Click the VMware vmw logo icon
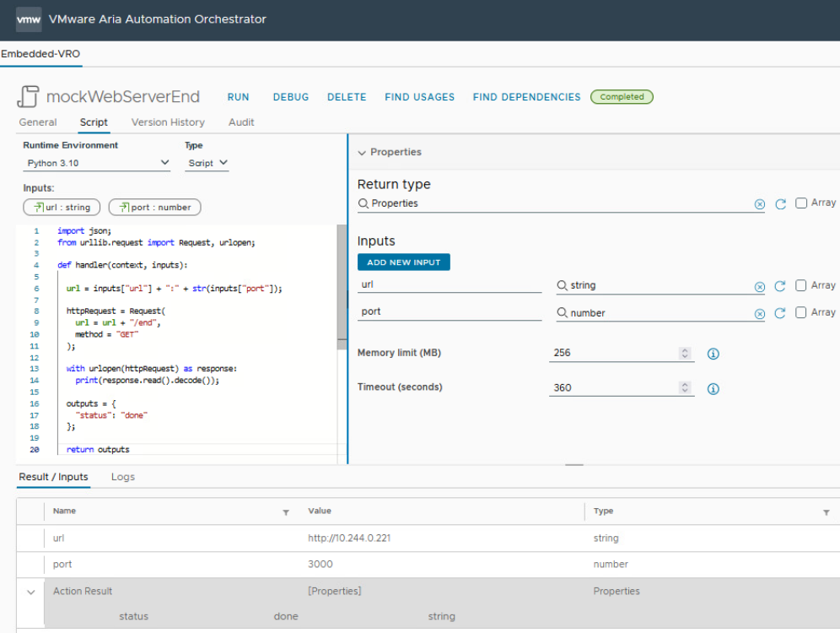Image resolution: width=840 pixels, height=633 pixels. pos(29,19)
